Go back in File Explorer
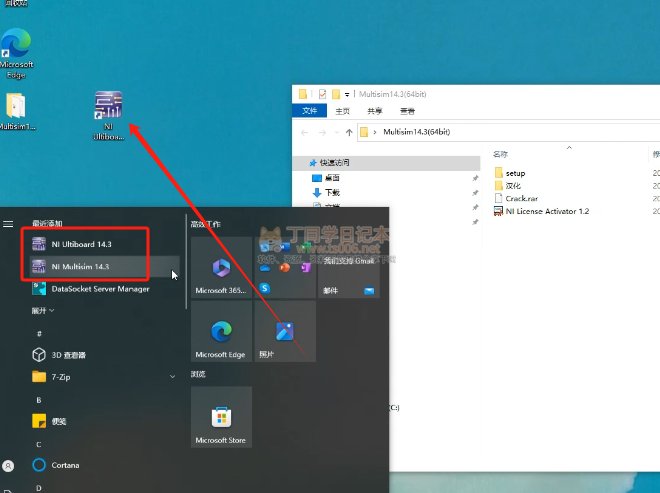 click(305, 133)
